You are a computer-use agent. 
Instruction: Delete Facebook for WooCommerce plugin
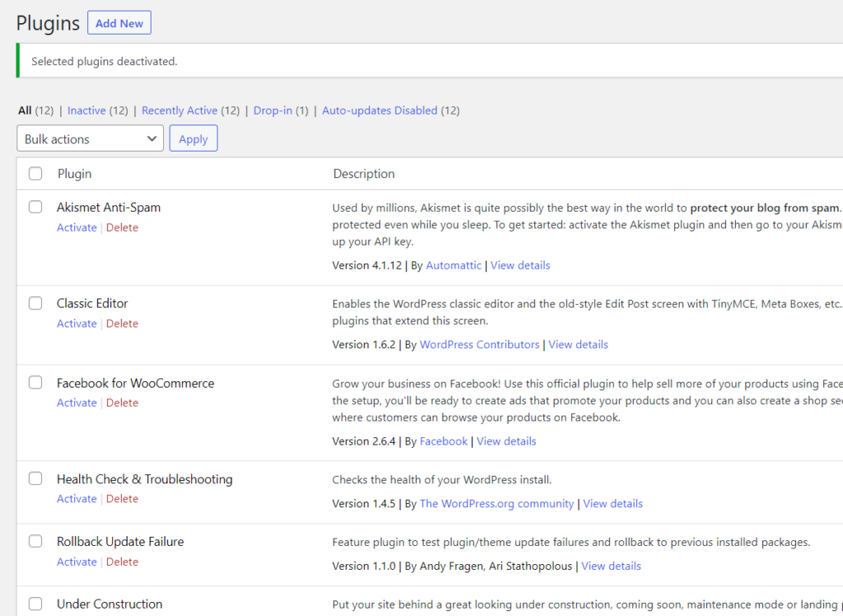122,403
